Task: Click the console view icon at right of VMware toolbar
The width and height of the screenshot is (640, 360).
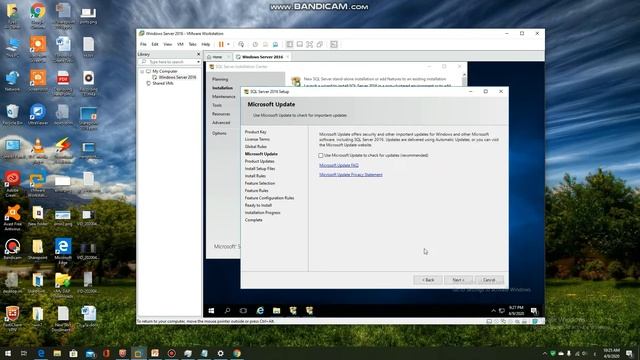Action: tap(334, 44)
